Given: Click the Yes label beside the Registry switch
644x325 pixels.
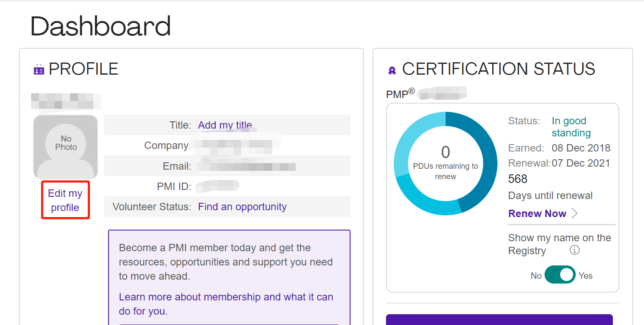Looking at the screenshot, I should tap(586, 276).
